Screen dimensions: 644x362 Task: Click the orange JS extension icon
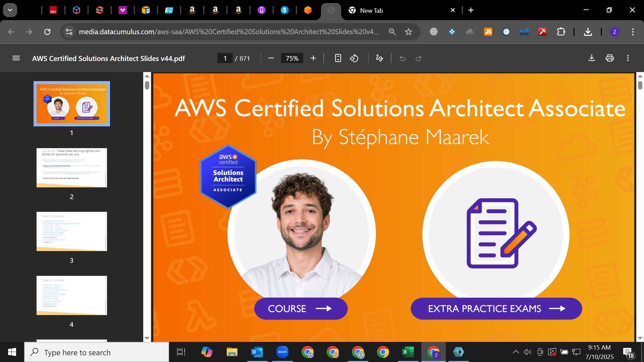point(488,32)
